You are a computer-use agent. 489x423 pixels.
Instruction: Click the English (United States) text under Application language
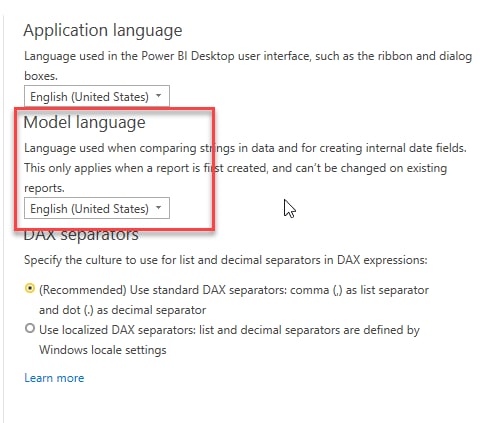[x=89, y=97]
